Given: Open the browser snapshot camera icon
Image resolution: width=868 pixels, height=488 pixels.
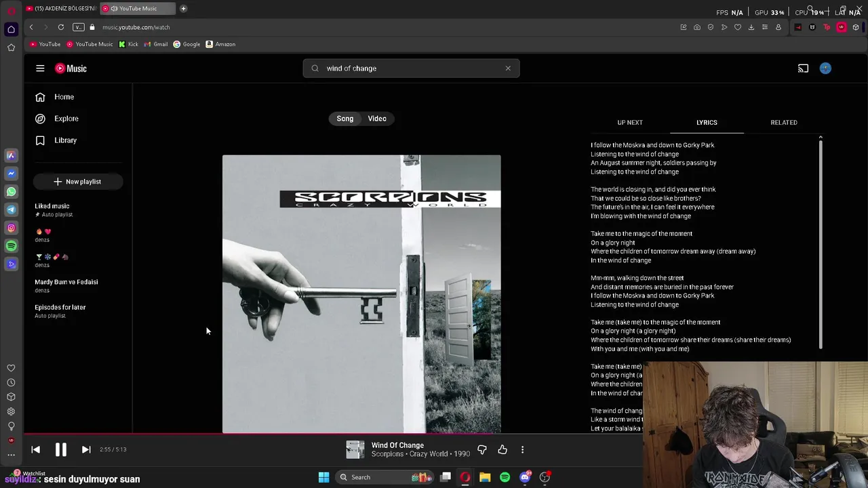Looking at the screenshot, I should pos(697,27).
